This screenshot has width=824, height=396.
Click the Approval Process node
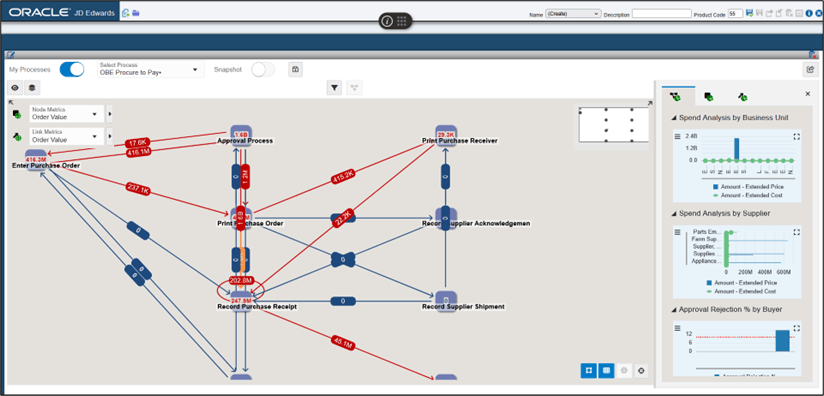click(x=242, y=134)
